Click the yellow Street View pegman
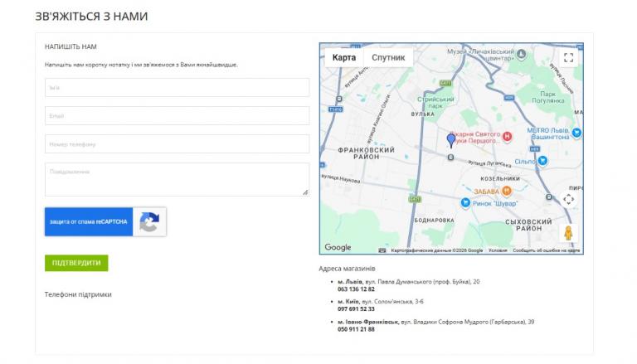Screen dimensions: 637x364 pyautogui.click(x=568, y=233)
